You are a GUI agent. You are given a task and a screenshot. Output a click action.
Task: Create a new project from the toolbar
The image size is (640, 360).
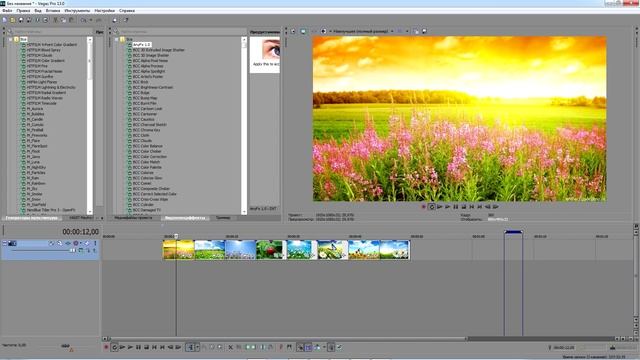coord(4,20)
